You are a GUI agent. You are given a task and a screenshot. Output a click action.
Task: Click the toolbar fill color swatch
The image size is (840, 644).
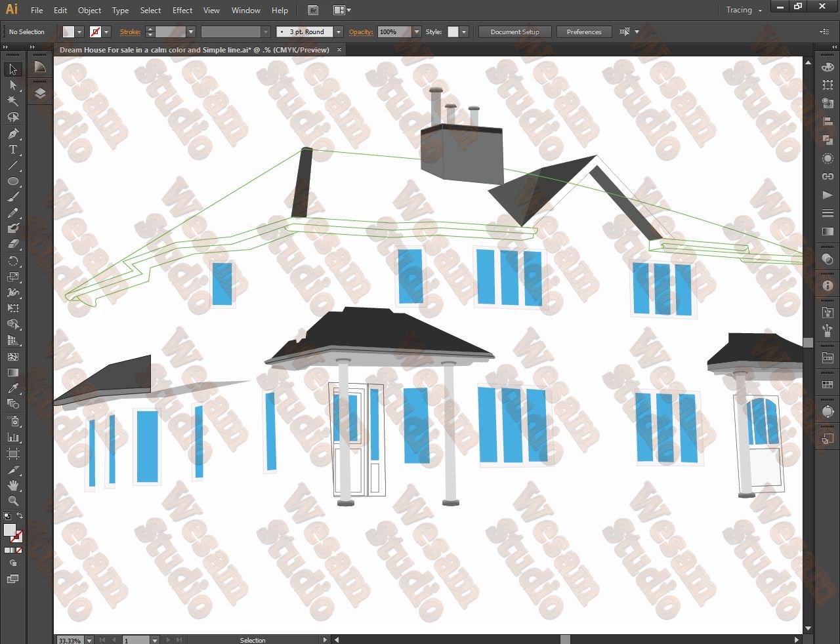(9, 530)
